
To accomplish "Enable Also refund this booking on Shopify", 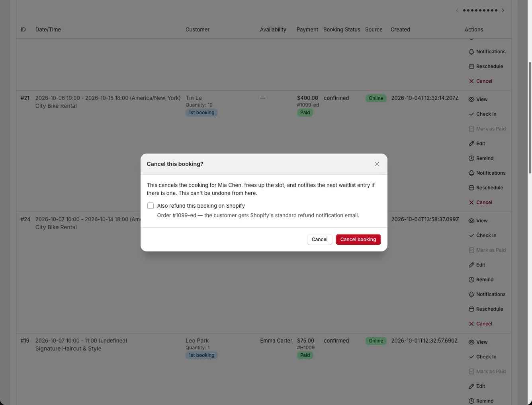I will (151, 206).
